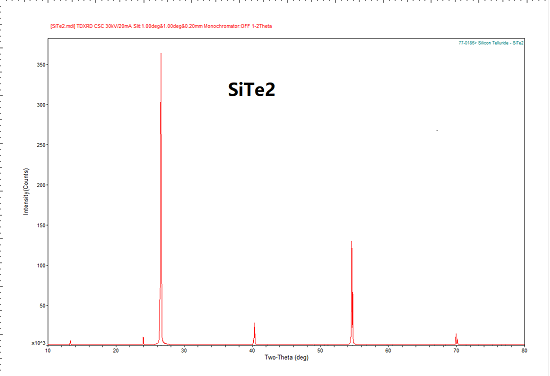Click the "Two-Theta (deg)" axis label
This screenshot has height=376, width=550.
[287, 357]
